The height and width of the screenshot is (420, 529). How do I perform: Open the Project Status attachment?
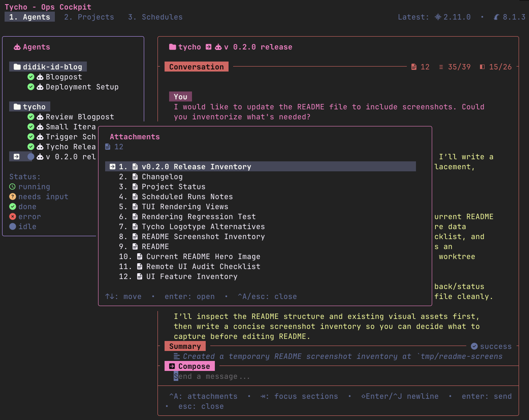pos(173,187)
